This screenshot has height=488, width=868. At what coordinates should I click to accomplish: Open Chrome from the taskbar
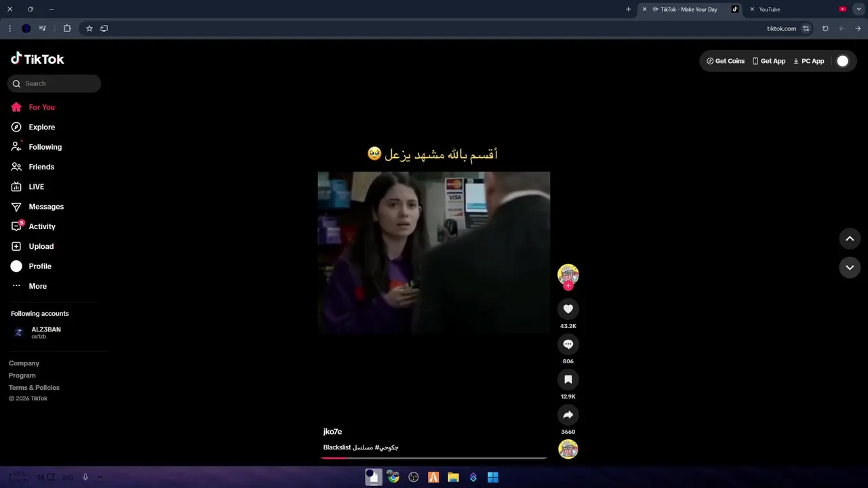click(393, 477)
